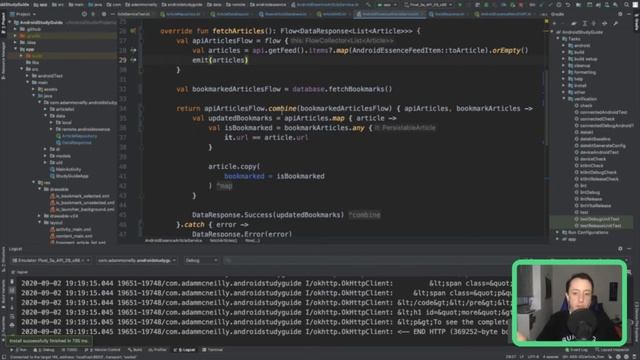Image resolution: width=640 pixels, height=360 pixels.
Task: Click Logcat up-arrow stack trace icon
Action: coord(12,299)
